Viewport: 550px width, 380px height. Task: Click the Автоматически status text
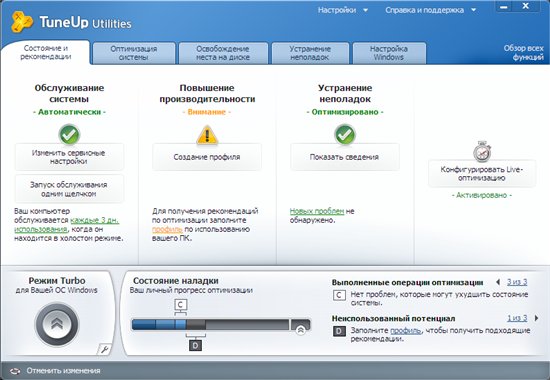click(69, 112)
